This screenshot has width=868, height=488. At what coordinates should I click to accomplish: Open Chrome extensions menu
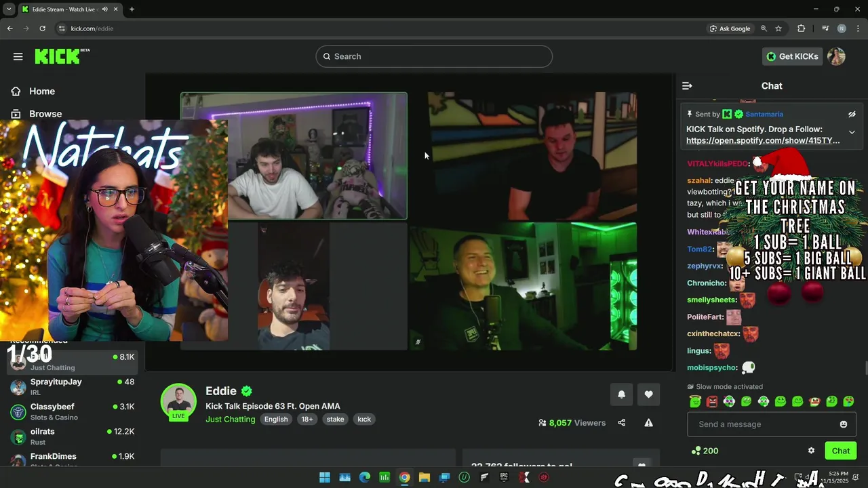click(x=802, y=28)
